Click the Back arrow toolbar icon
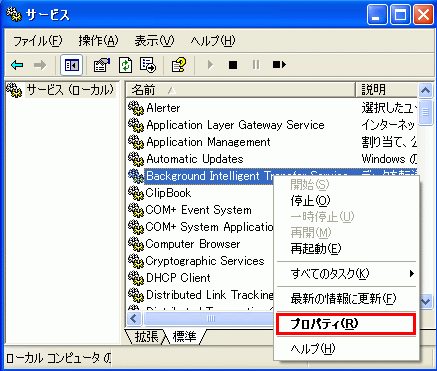Screen dimensions: 437x371 click(17, 65)
